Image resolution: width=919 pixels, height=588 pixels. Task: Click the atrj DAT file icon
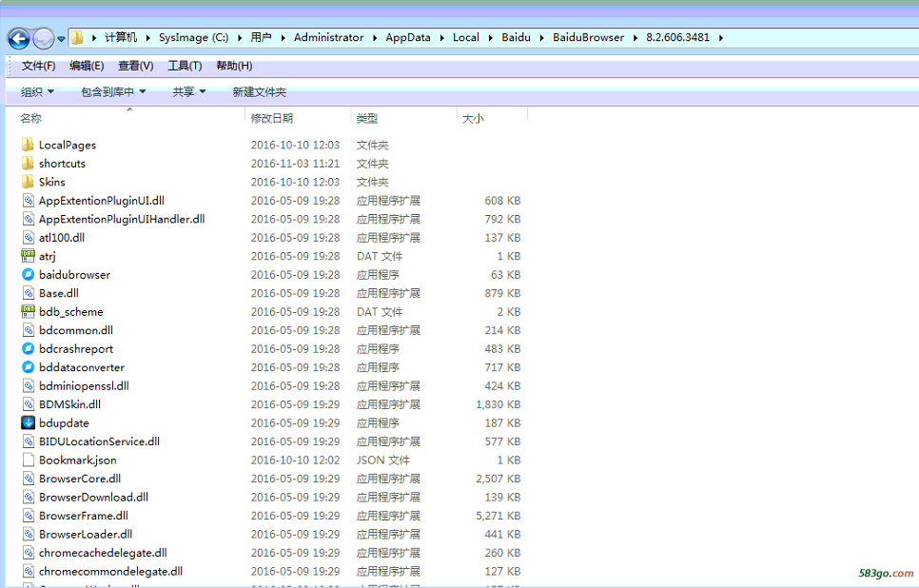coord(29,256)
